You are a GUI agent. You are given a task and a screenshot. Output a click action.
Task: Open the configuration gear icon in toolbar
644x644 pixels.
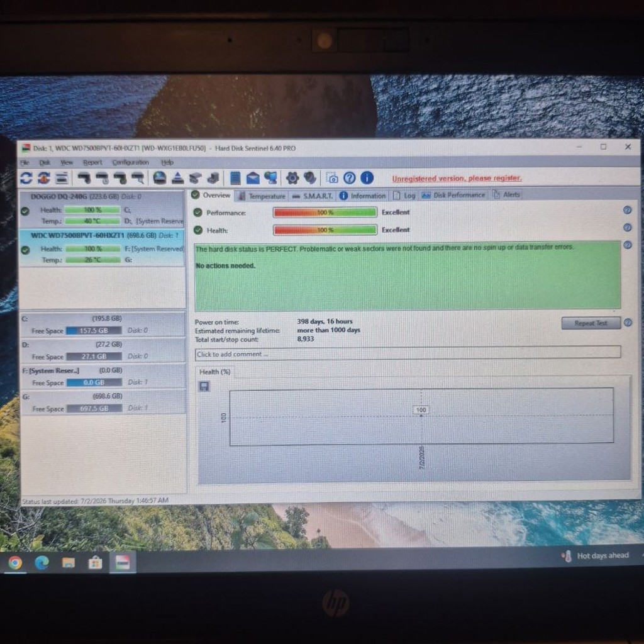[x=292, y=178]
